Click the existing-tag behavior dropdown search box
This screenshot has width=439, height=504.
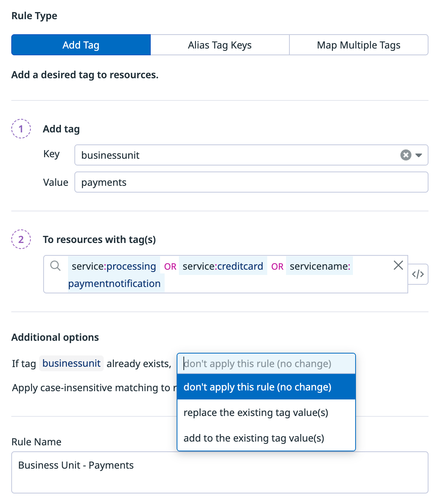266,364
